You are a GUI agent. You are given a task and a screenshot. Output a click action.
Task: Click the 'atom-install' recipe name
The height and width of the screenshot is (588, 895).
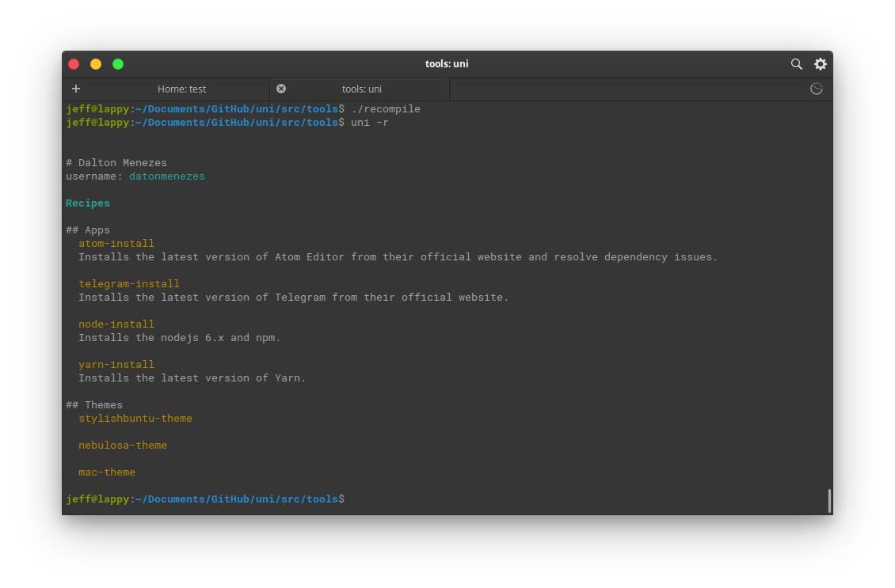point(116,244)
